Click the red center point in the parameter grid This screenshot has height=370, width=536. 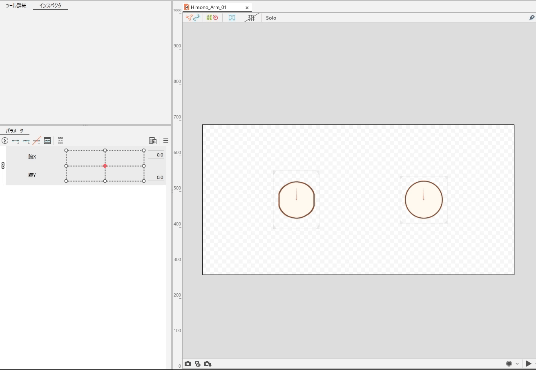[x=105, y=166]
